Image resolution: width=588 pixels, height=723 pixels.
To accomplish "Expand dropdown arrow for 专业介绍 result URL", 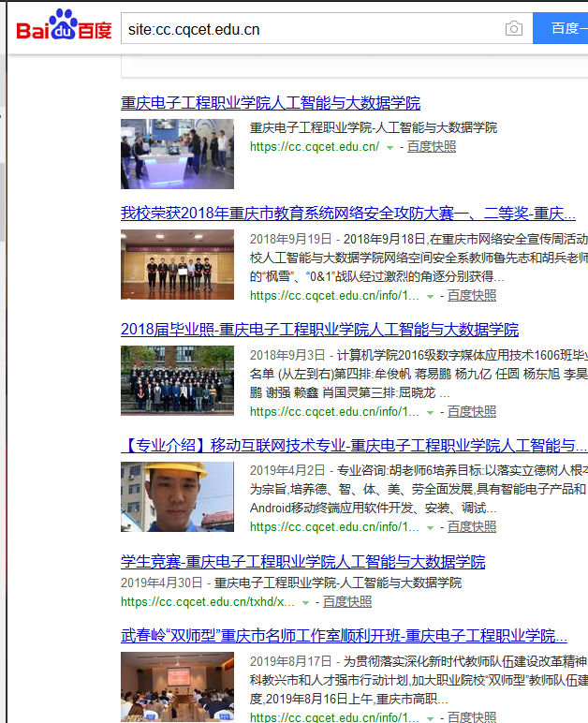I will coord(430,528).
